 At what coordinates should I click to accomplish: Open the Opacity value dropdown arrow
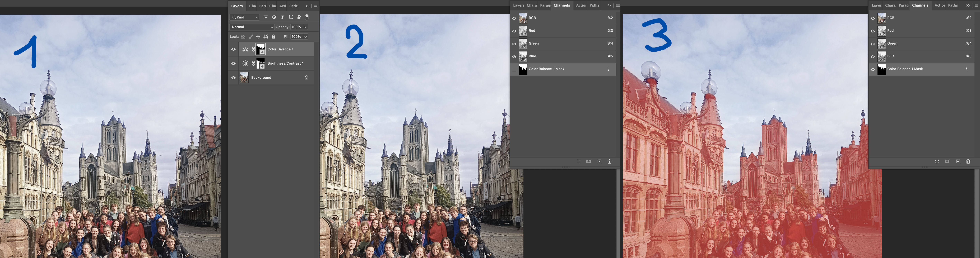coord(305,27)
